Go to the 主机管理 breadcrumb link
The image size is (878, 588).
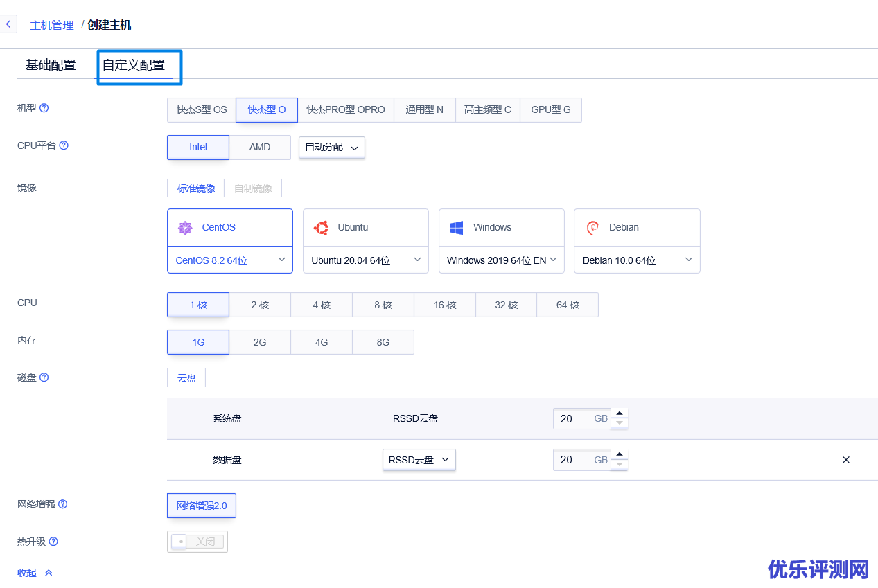point(51,25)
